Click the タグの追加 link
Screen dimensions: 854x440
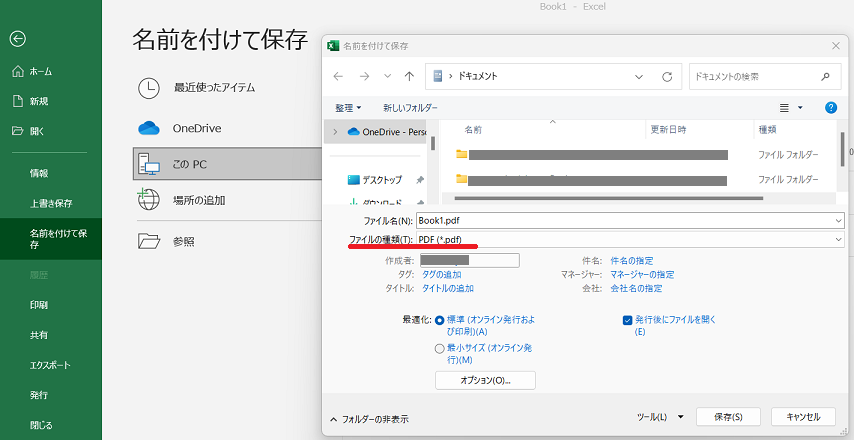point(442,274)
